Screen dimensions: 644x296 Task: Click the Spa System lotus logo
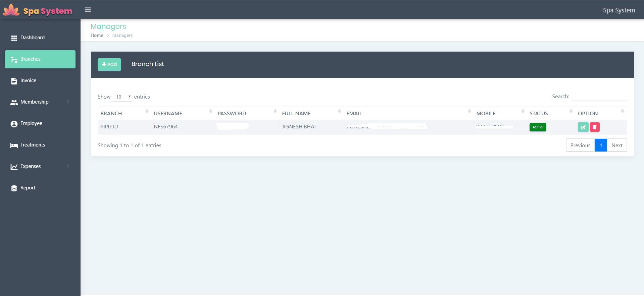(11, 10)
